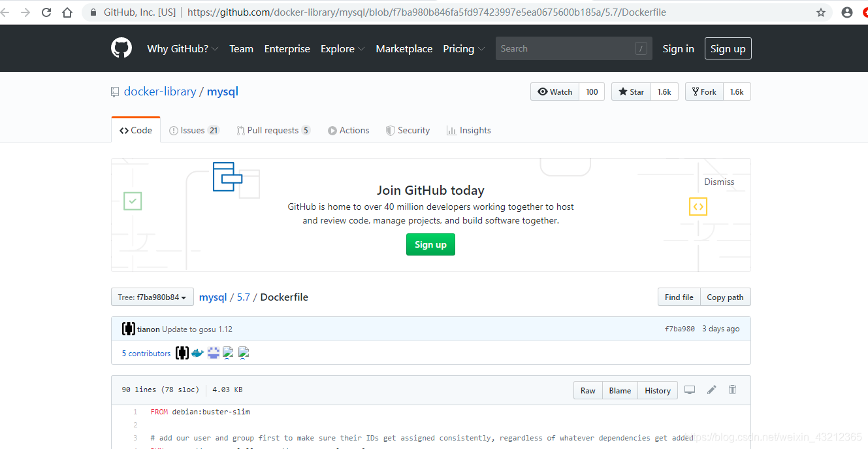Open the Actions tab
Image resolution: width=868 pixels, height=449 pixels.
point(349,130)
